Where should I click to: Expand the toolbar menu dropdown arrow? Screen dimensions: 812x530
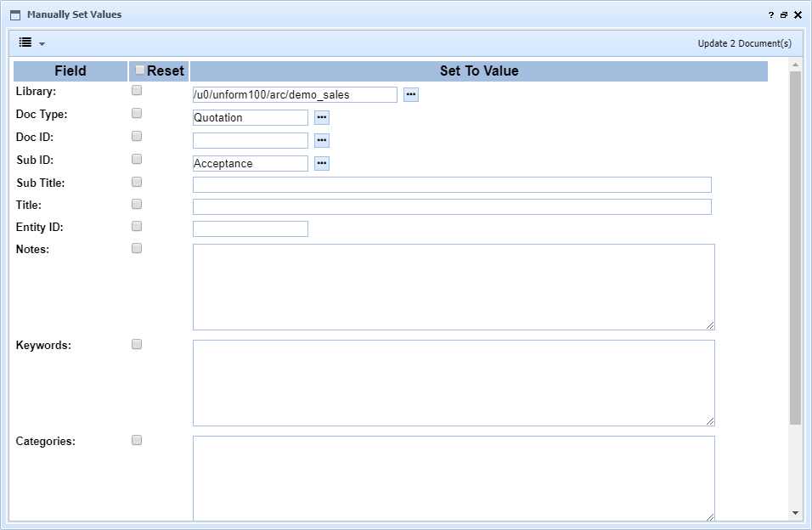42,43
